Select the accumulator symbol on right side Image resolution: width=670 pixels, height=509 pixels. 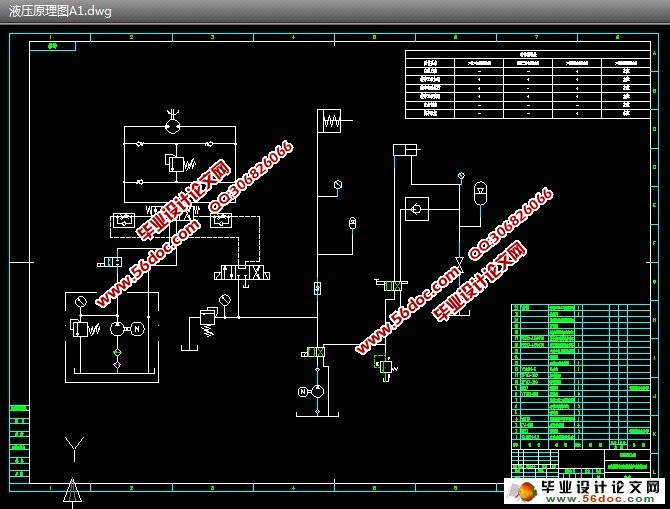478,187
